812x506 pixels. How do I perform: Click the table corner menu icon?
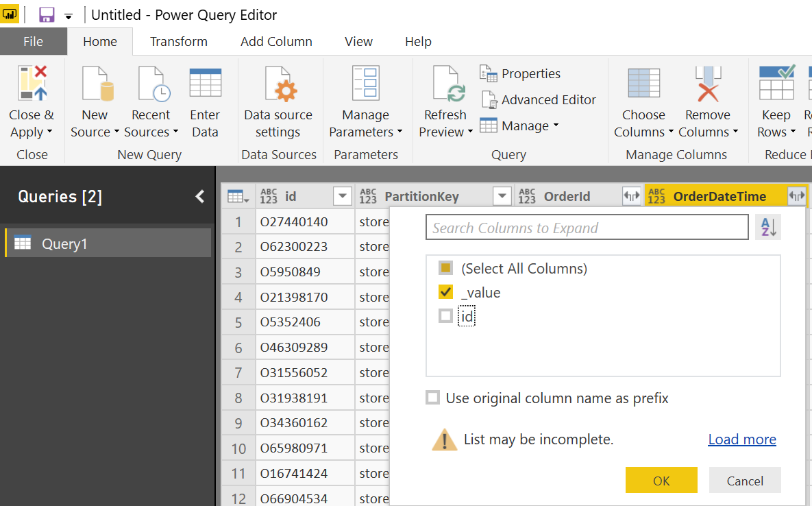238,197
